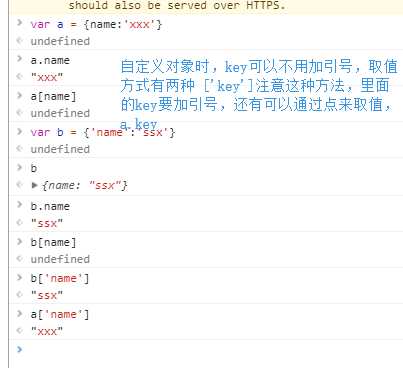Viewport: 403px width, 368px height.
Task: Select the a[name] command line
Action: [53, 97]
